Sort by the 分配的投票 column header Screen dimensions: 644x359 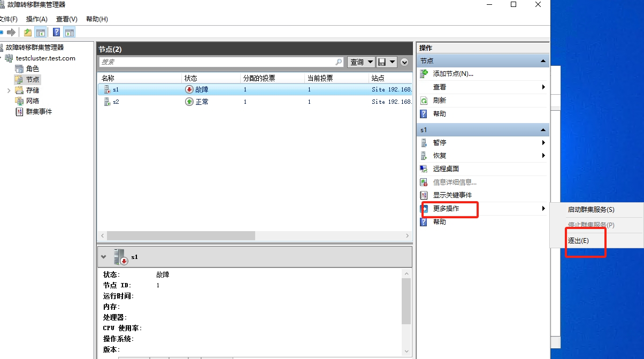click(x=273, y=78)
